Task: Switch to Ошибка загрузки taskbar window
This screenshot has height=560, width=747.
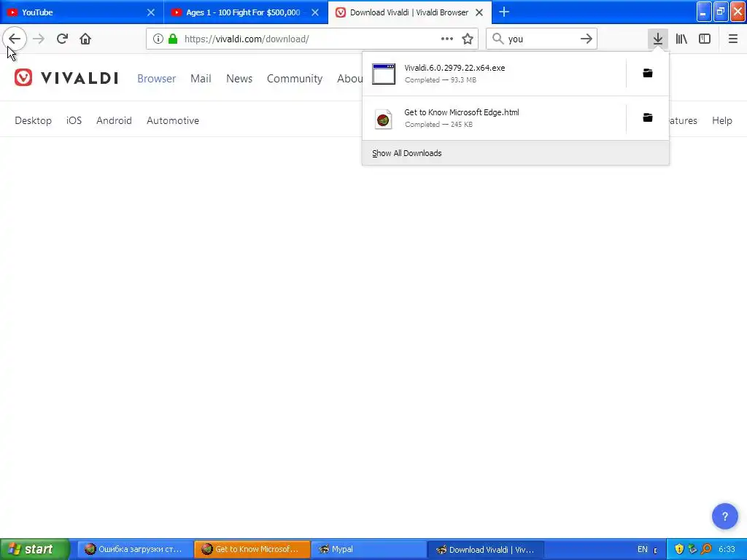Action: coord(135,549)
